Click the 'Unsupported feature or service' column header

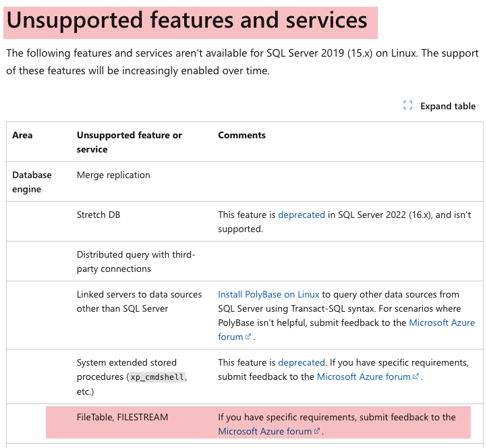coord(130,142)
